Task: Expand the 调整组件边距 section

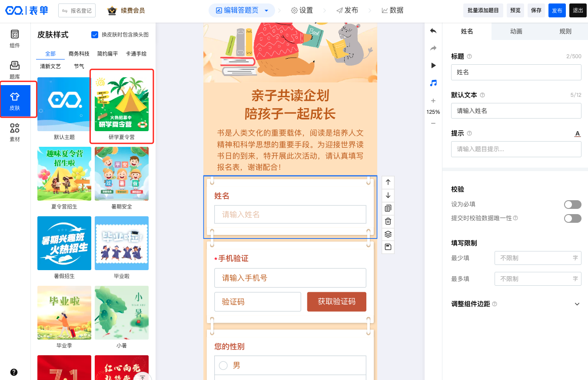Action: (x=577, y=304)
